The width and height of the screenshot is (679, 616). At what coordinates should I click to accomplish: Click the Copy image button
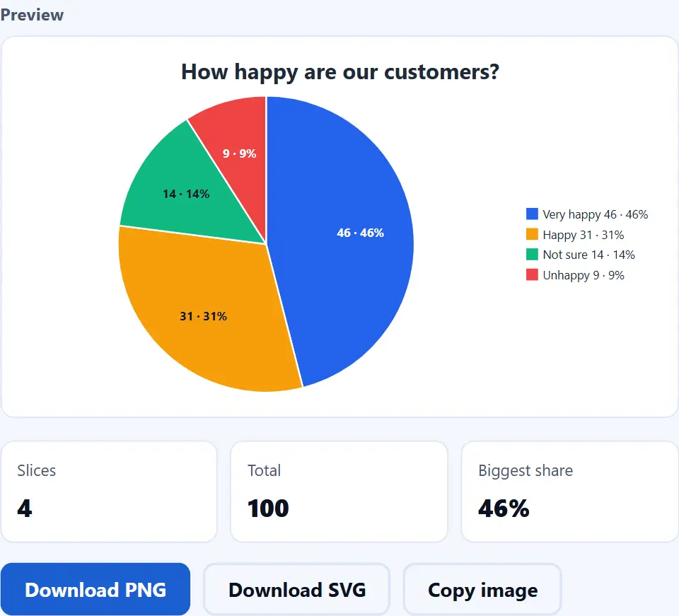[x=482, y=590]
